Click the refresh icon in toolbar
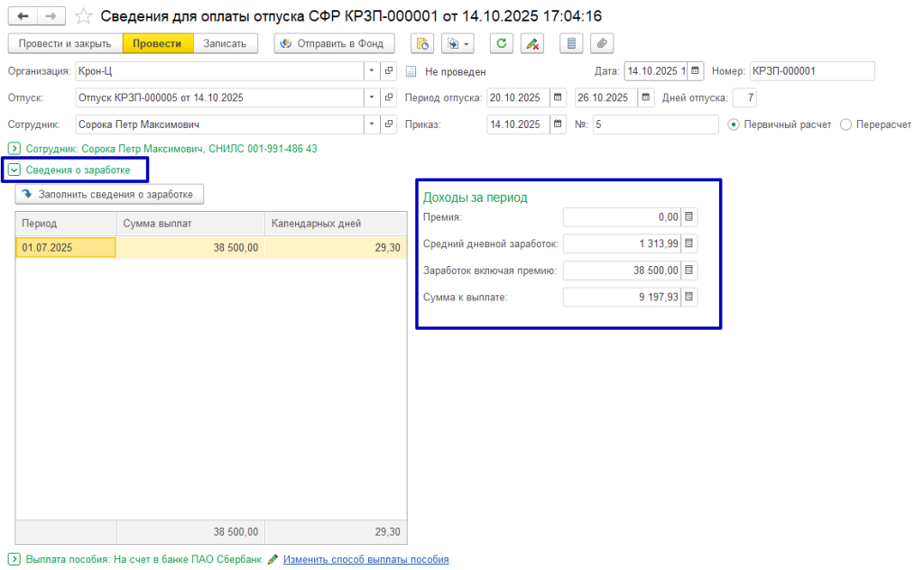 (502, 43)
